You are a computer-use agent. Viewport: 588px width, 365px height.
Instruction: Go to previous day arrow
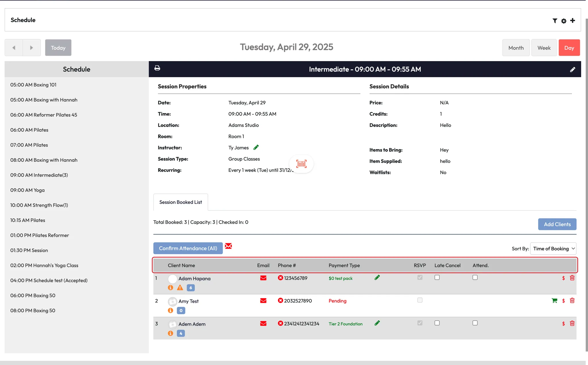click(14, 48)
